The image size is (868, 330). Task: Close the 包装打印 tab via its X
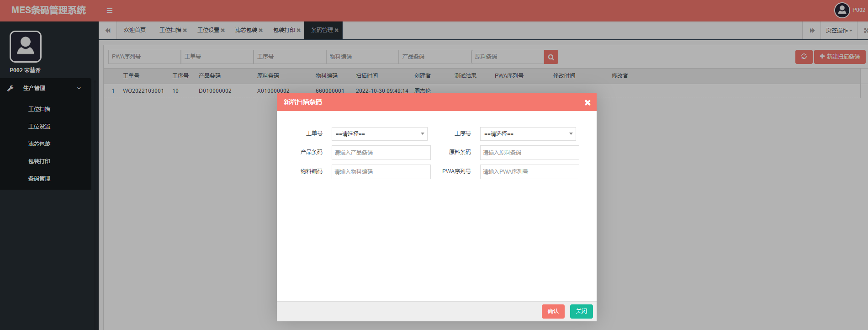click(299, 31)
